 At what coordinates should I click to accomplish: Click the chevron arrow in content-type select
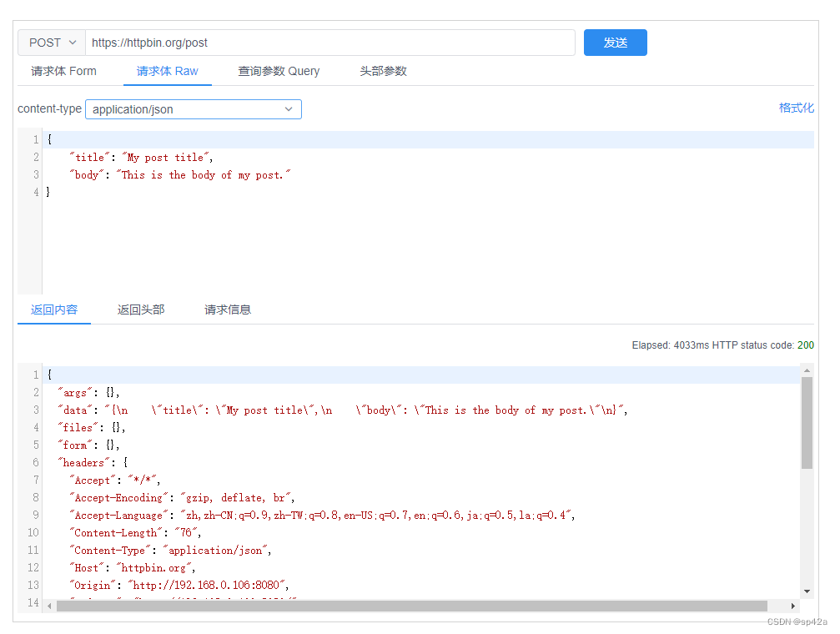(x=289, y=109)
